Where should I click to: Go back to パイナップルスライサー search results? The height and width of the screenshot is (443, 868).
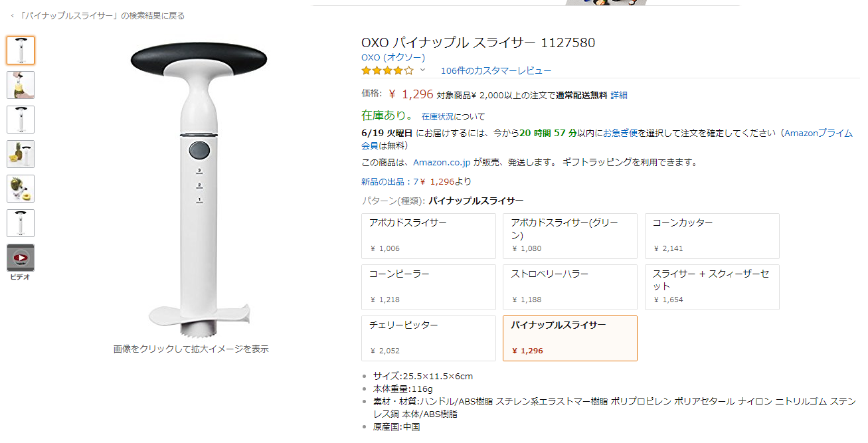point(98,15)
